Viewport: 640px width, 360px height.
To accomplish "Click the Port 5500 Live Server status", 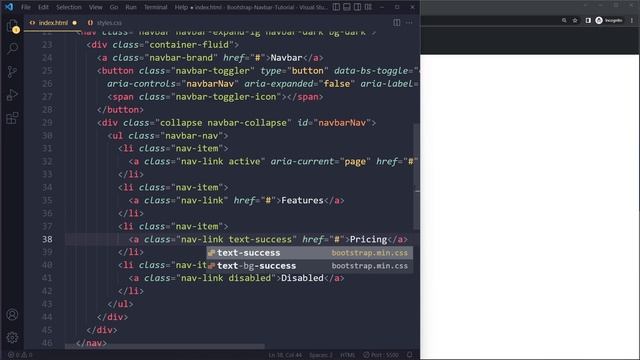I will pos(381,355).
